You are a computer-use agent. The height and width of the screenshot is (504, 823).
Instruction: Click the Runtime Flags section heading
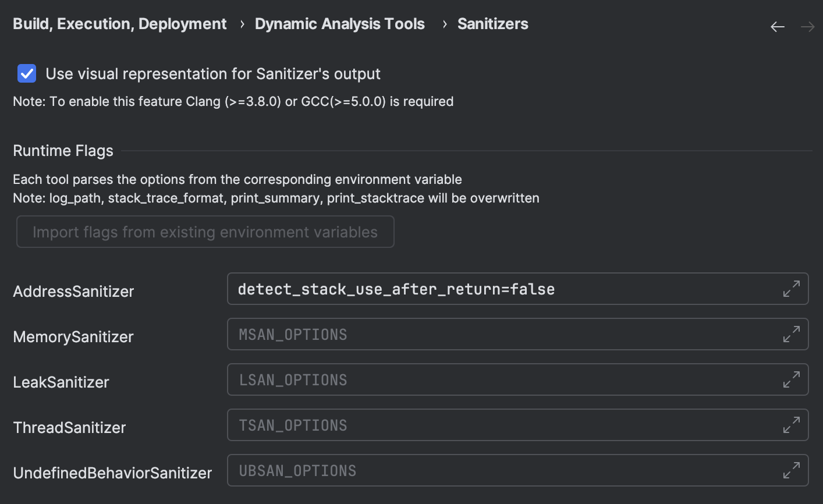tap(63, 150)
